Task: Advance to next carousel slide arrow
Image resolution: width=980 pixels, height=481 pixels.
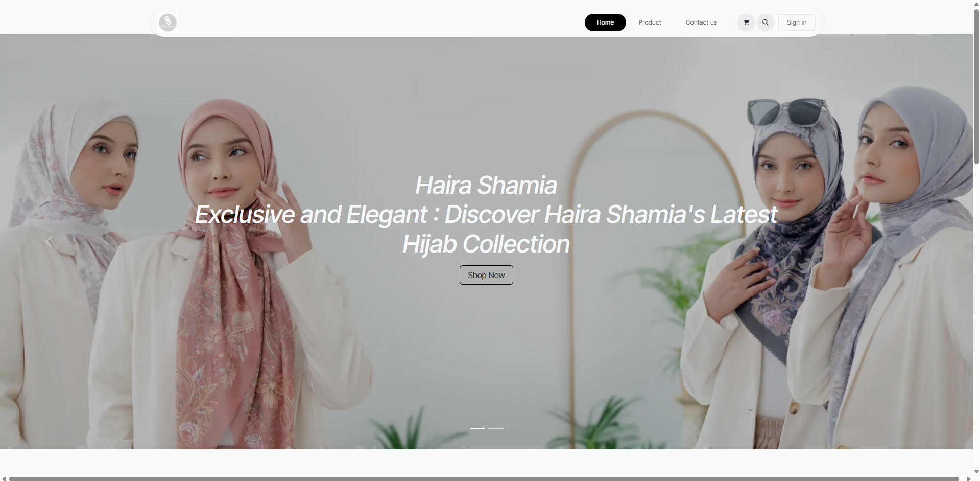Action: (924, 242)
